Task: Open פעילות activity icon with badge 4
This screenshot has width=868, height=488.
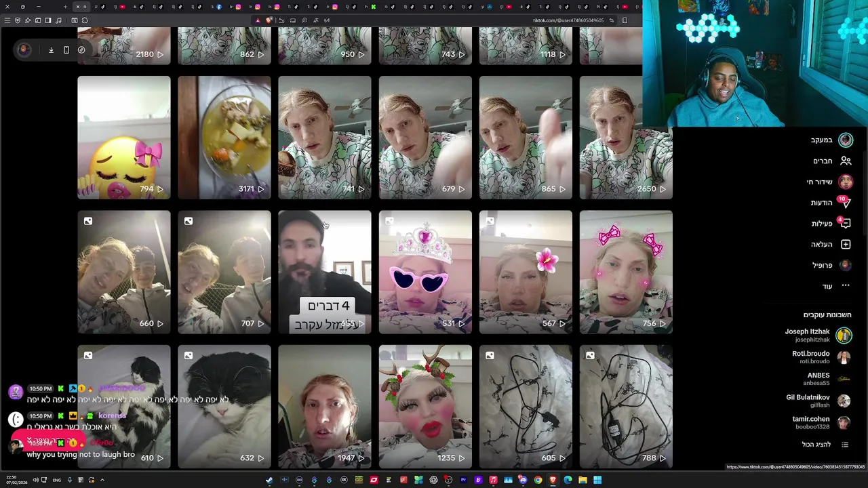Action: tap(844, 223)
